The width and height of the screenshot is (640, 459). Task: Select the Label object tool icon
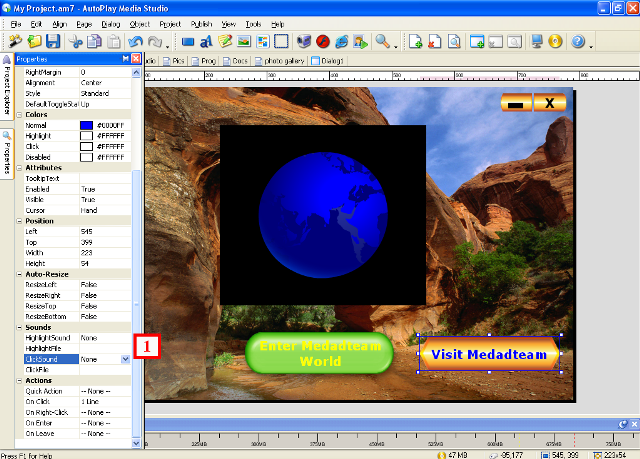pyautogui.click(x=207, y=42)
